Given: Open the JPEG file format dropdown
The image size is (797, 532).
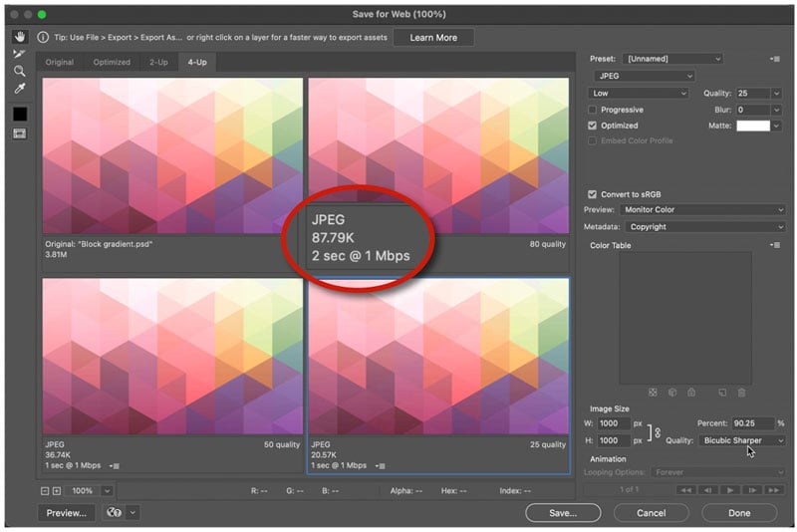Looking at the screenshot, I should pos(643,76).
